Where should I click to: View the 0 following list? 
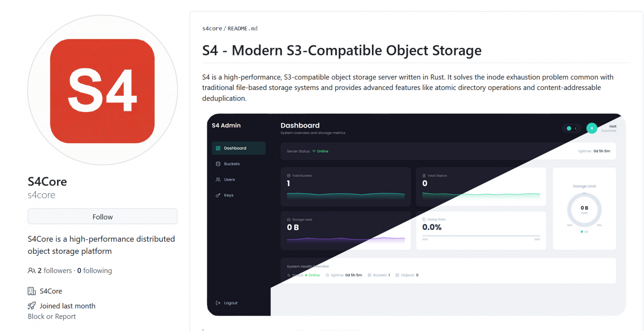[x=95, y=271]
